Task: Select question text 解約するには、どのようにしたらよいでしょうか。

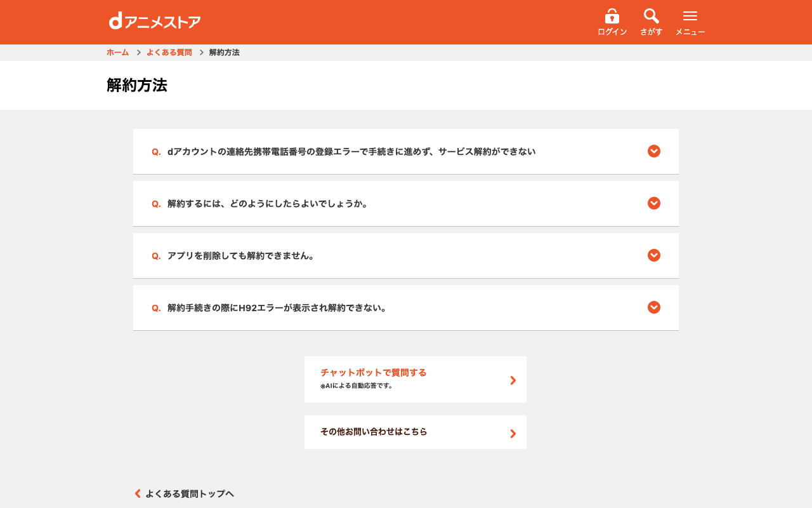Action: pos(268,204)
